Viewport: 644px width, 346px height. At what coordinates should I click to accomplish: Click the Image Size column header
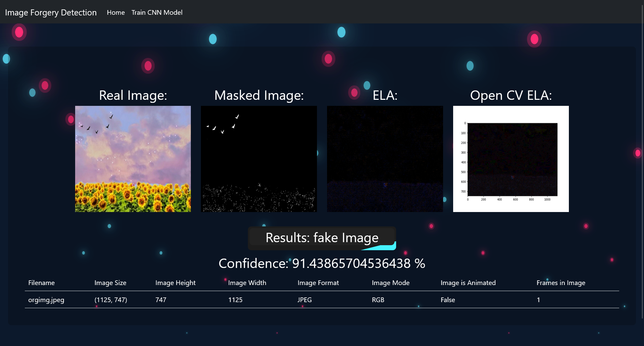pyautogui.click(x=110, y=283)
